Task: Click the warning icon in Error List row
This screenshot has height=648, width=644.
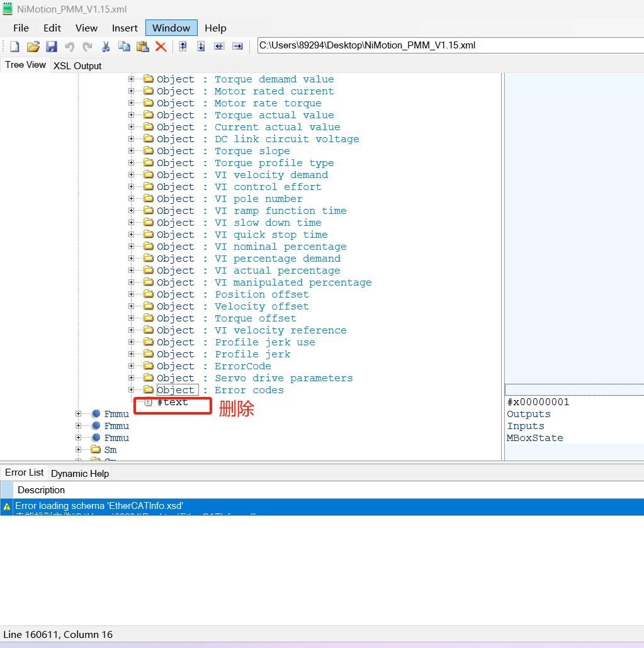Action: (x=7, y=506)
